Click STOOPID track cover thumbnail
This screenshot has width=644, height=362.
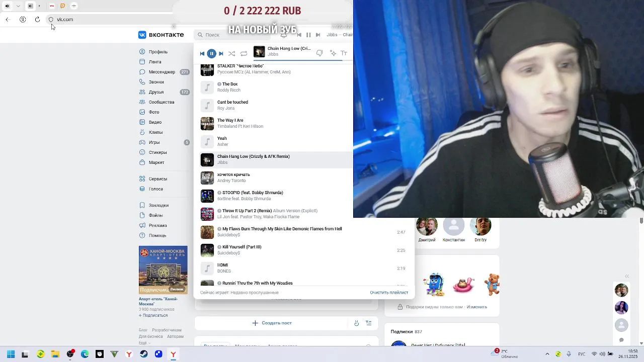(x=207, y=196)
